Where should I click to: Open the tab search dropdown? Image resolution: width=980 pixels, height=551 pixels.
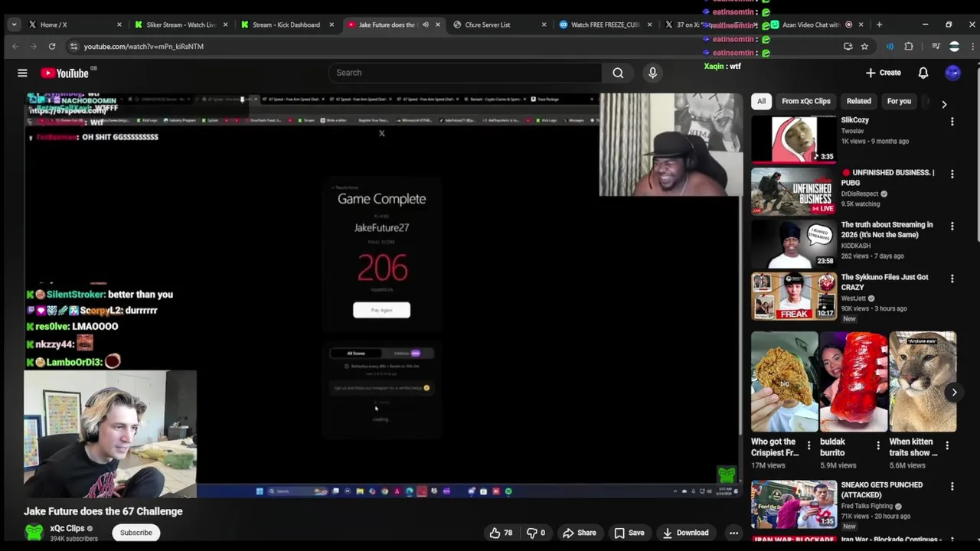point(14,24)
